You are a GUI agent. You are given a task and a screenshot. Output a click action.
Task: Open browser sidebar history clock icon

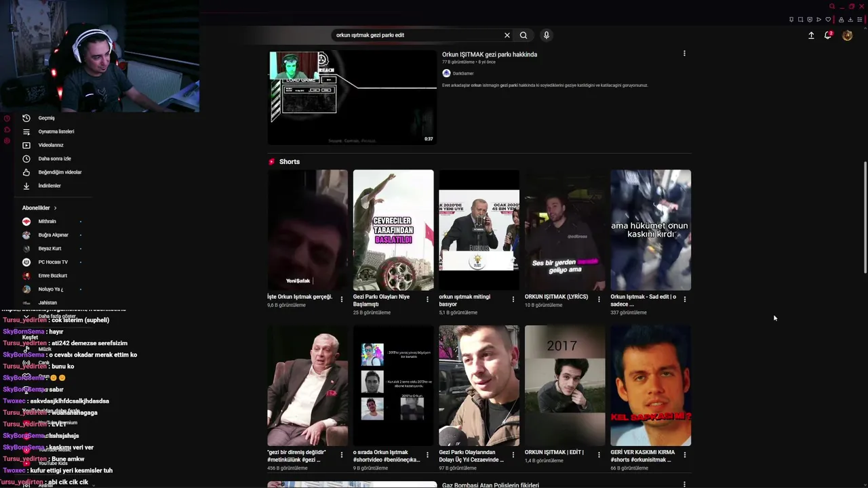[7, 118]
